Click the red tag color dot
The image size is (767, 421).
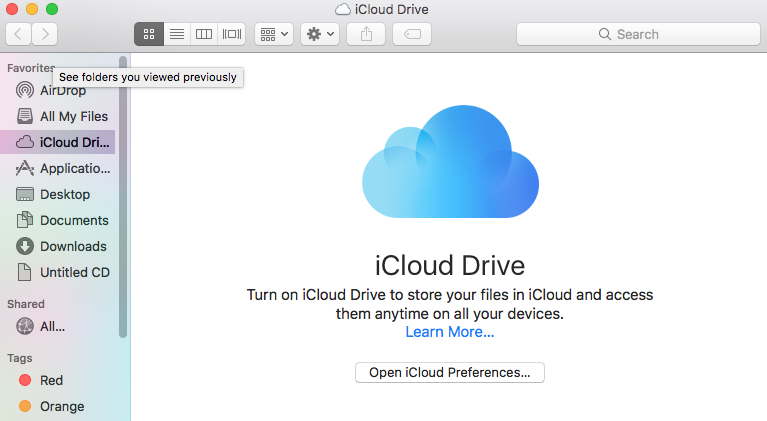(25, 380)
